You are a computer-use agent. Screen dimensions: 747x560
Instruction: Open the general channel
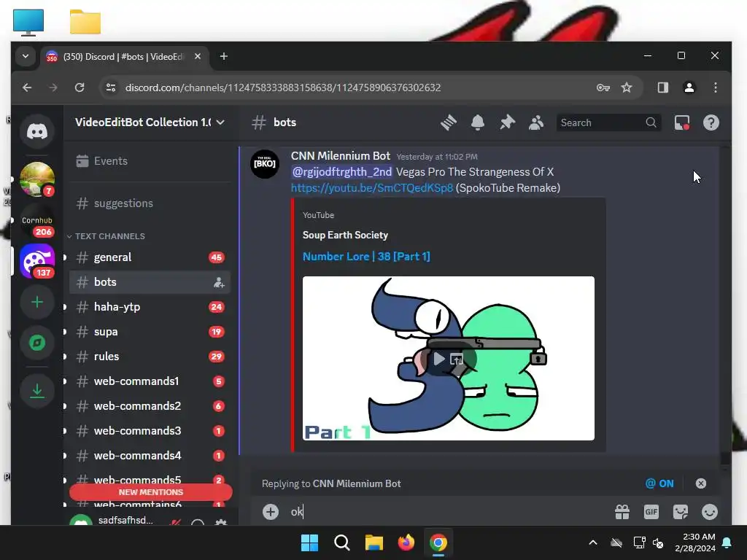149,257
